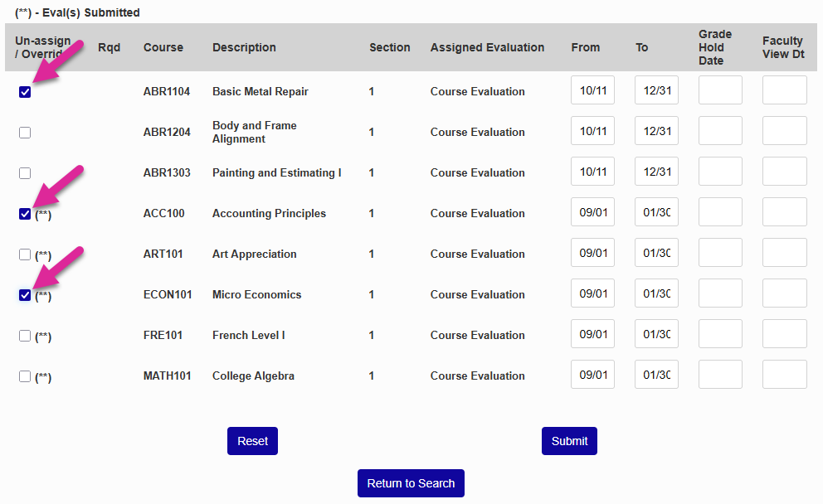
Task: Check the Art Appreciation un-assign checkbox
Action: [x=25, y=254]
